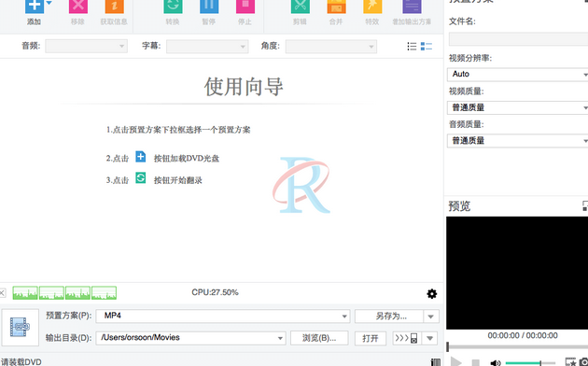Image resolution: width=588 pixels, height=366 pixels.
Task: Click the 浏览(B)... button
Action: (x=319, y=338)
